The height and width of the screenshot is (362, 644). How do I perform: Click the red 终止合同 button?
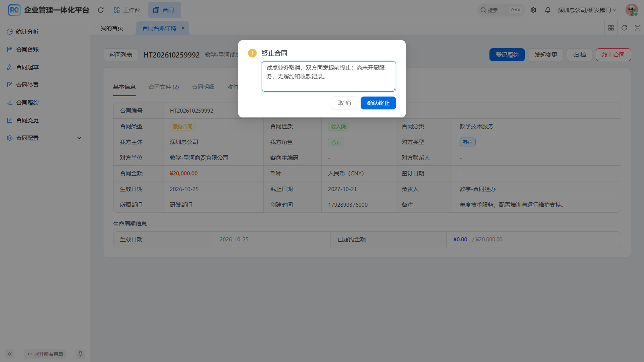[613, 55]
